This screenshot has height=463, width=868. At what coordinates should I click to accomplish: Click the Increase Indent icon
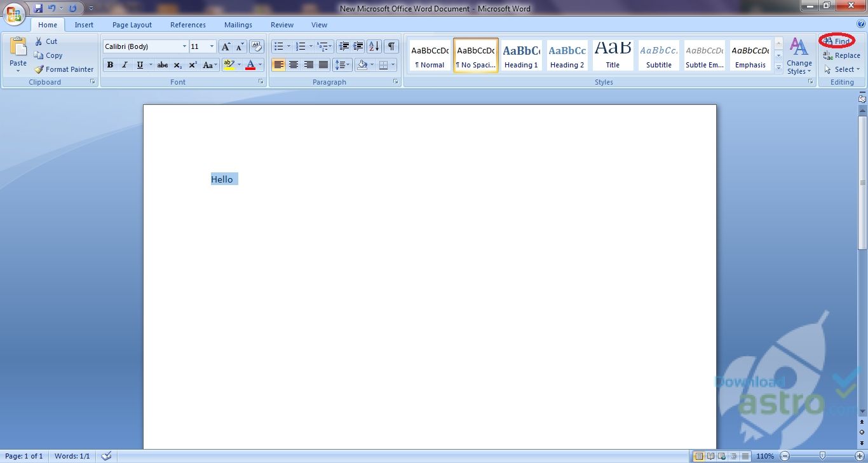click(358, 46)
